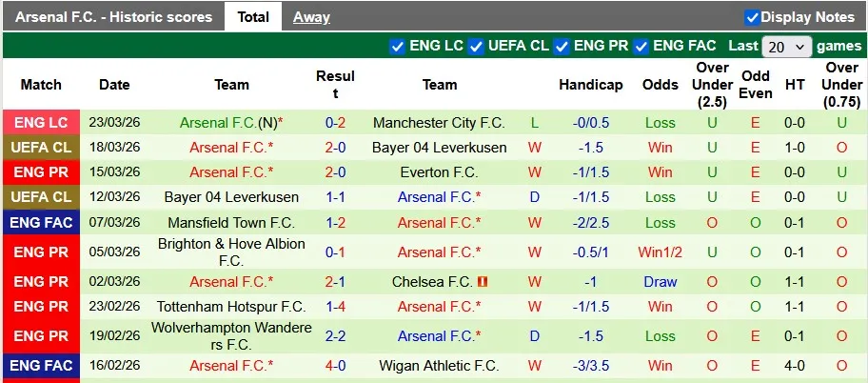Open the 0-2 result versus Manchester City
The height and width of the screenshot is (383, 868).
coord(335,123)
